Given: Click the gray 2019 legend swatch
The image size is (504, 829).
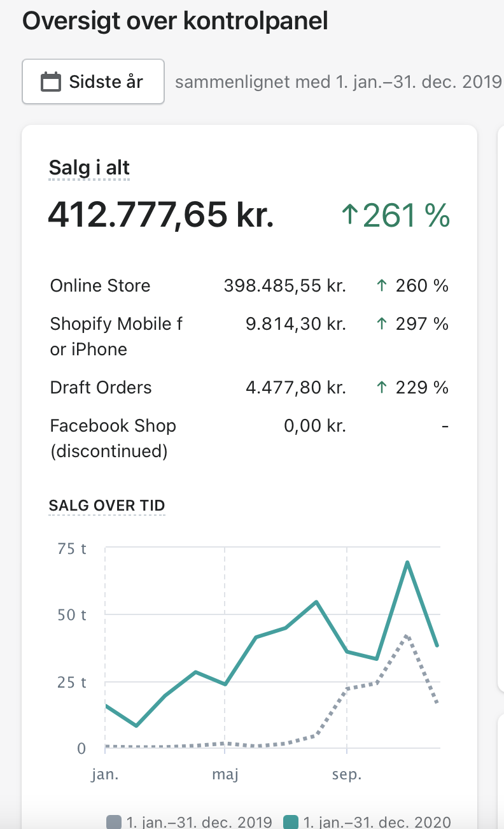Looking at the screenshot, I should [x=113, y=822].
